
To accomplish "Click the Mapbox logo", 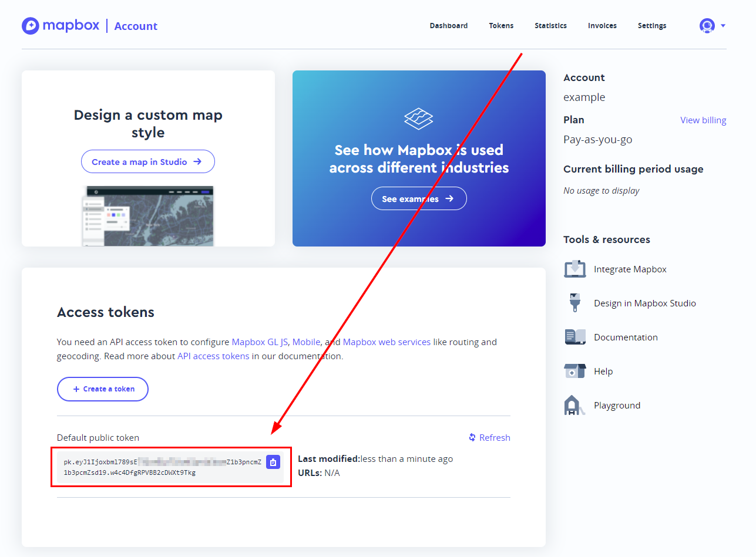I will pyautogui.click(x=61, y=26).
